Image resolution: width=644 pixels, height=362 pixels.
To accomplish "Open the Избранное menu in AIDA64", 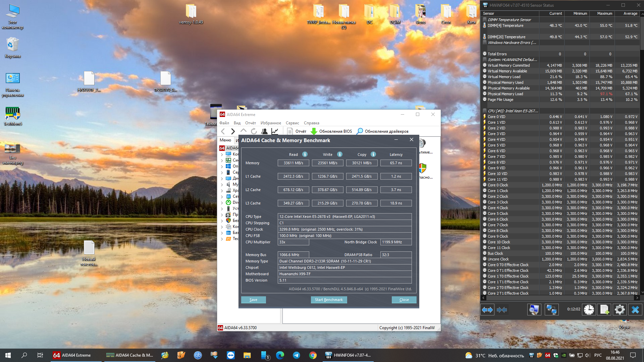I will pos(271,123).
